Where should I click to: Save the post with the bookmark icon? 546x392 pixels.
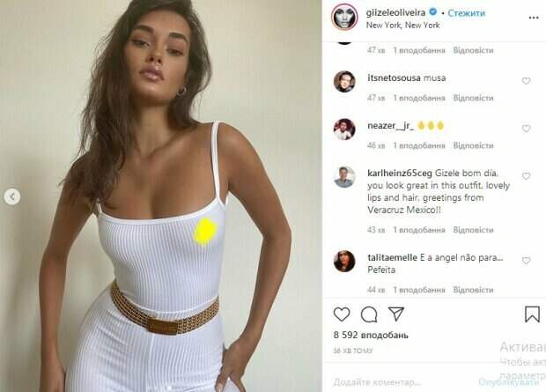532,314
